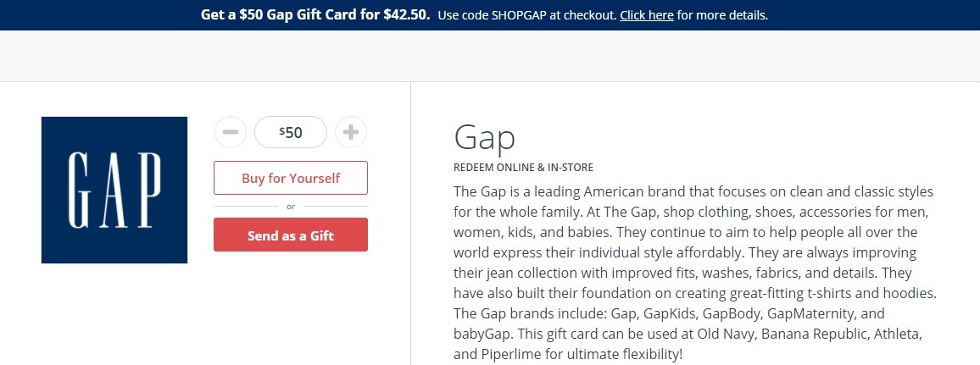This screenshot has width=980, height=365.
Task: Click the dollar sign in amount field
Action: tap(281, 130)
